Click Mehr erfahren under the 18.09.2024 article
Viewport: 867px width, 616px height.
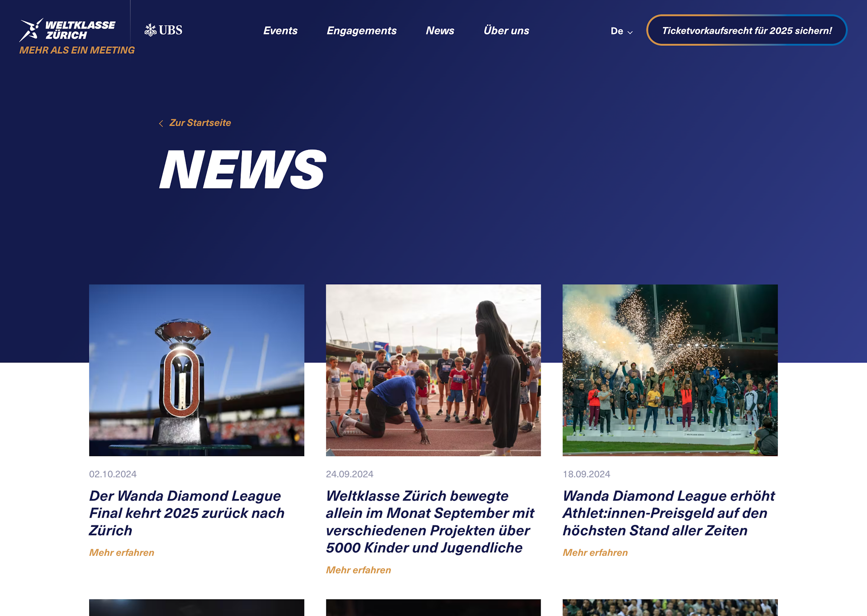coord(595,553)
